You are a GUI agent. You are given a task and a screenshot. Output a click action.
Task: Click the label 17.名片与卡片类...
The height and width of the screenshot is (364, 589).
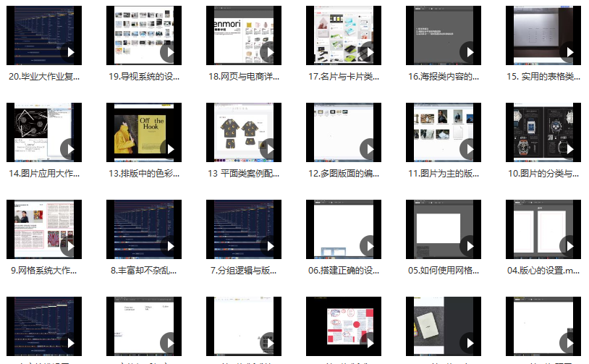(x=344, y=77)
